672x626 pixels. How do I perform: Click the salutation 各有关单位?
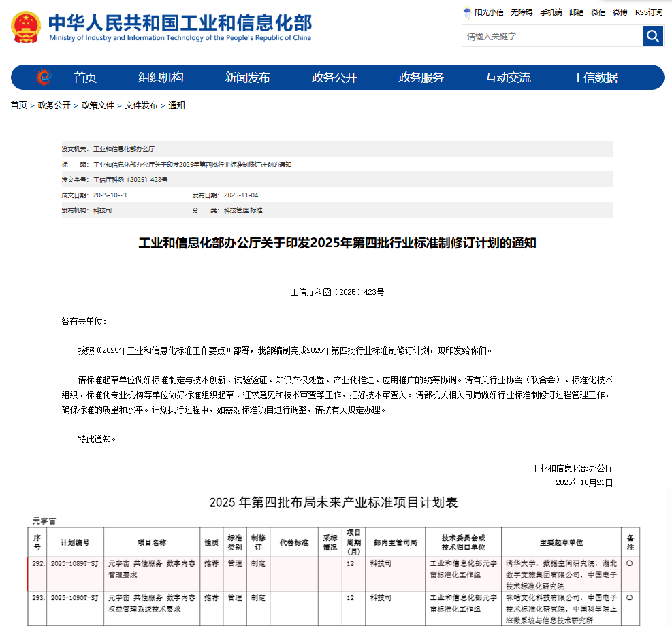(84, 322)
